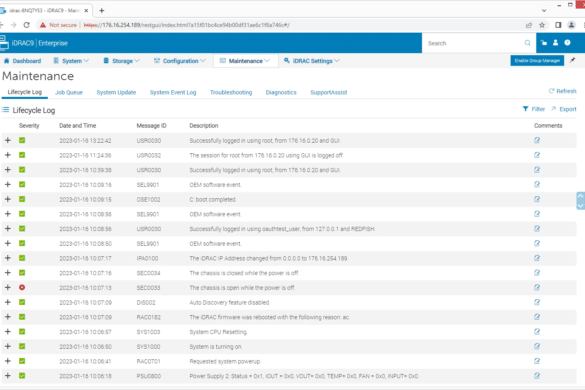Open the Lifecycle Log list icon
585x390 pixels.
tap(5, 110)
